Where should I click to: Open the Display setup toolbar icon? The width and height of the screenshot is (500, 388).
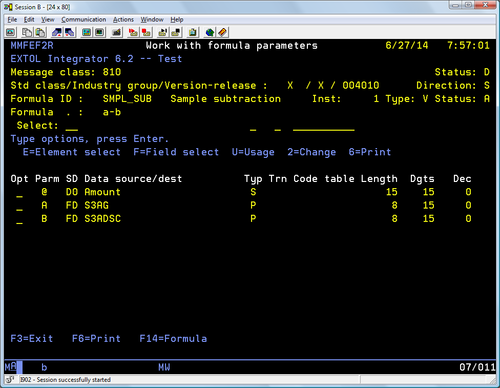86,32
